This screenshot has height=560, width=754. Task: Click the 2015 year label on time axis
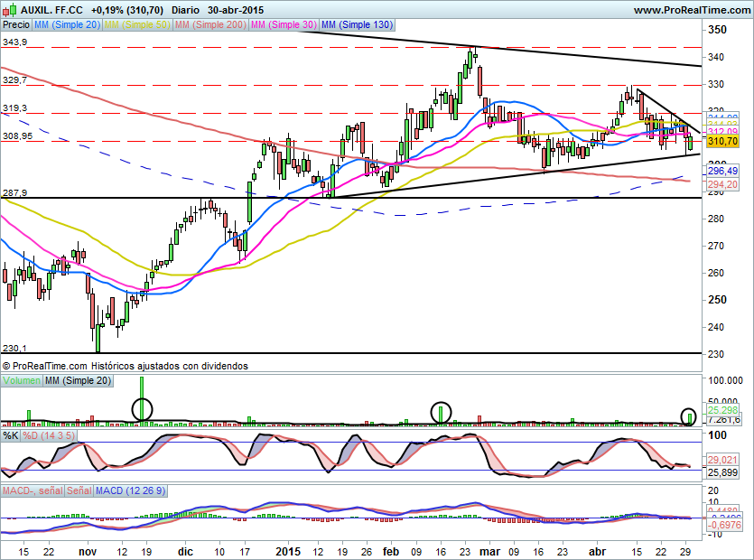[x=287, y=550]
